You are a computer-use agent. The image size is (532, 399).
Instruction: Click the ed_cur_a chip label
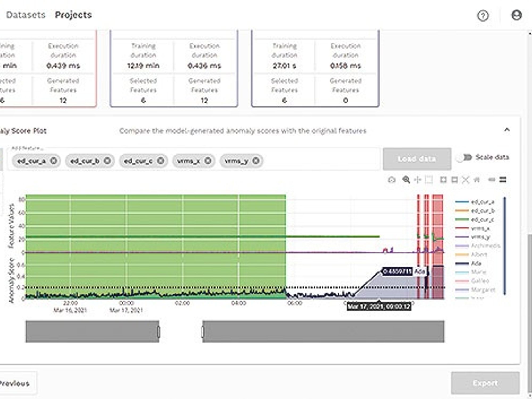click(31, 161)
